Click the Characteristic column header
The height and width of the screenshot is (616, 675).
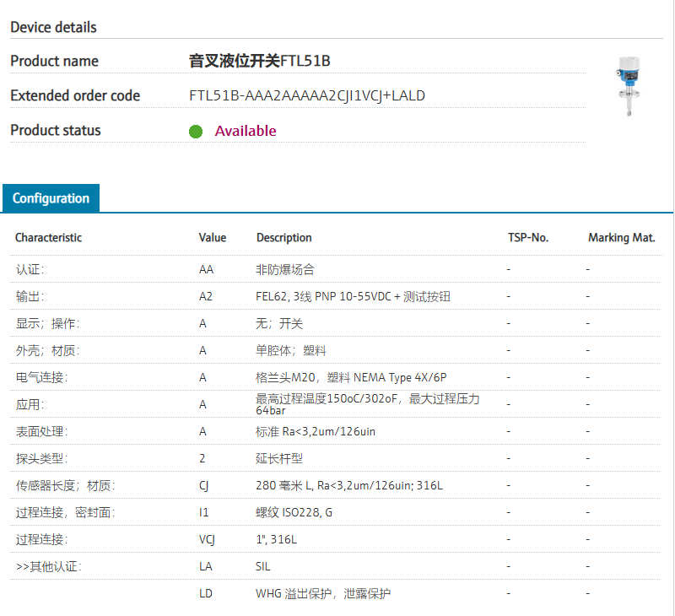[49, 238]
